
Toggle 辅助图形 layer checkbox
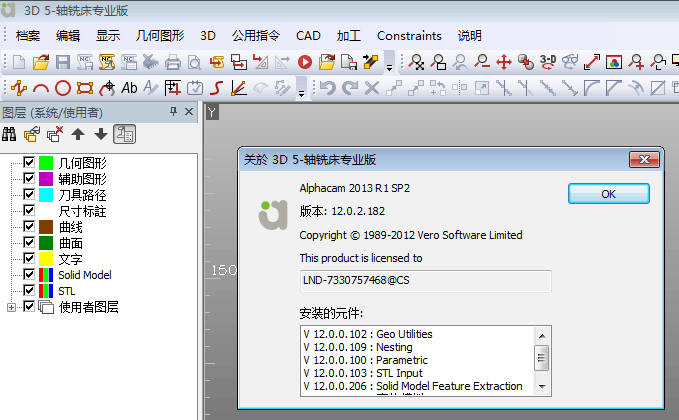(x=29, y=178)
